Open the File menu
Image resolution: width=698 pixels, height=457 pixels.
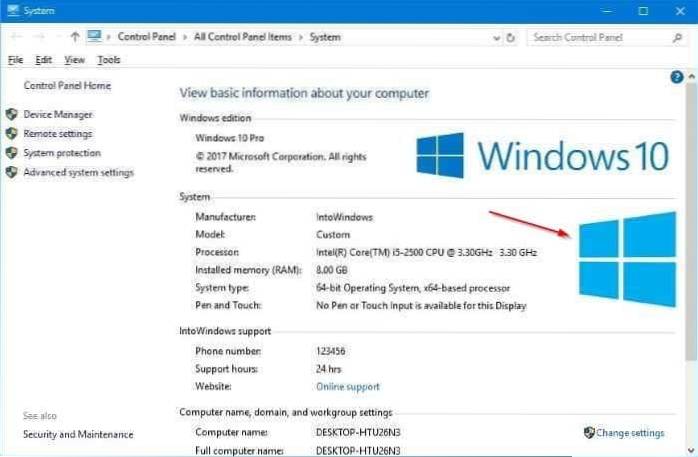pyautogui.click(x=15, y=60)
